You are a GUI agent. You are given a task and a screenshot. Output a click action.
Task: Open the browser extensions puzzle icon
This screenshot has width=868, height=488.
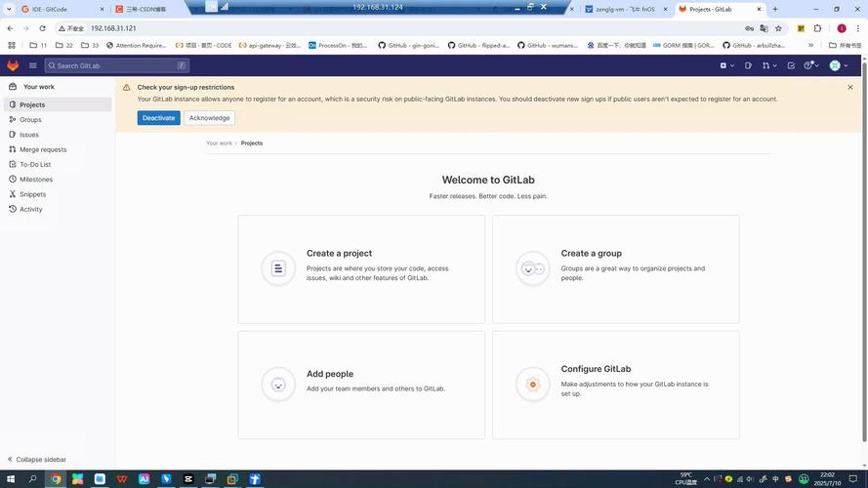tap(817, 28)
